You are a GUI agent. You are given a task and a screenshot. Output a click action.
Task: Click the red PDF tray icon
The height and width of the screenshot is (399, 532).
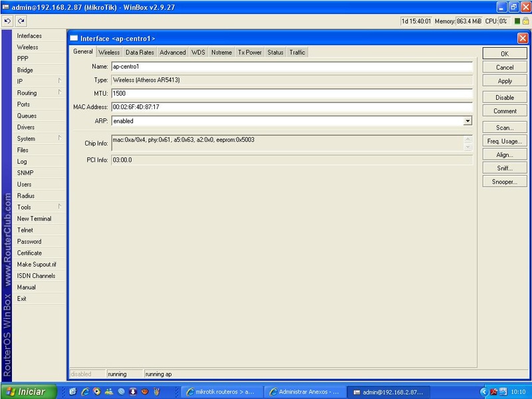click(493, 392)
